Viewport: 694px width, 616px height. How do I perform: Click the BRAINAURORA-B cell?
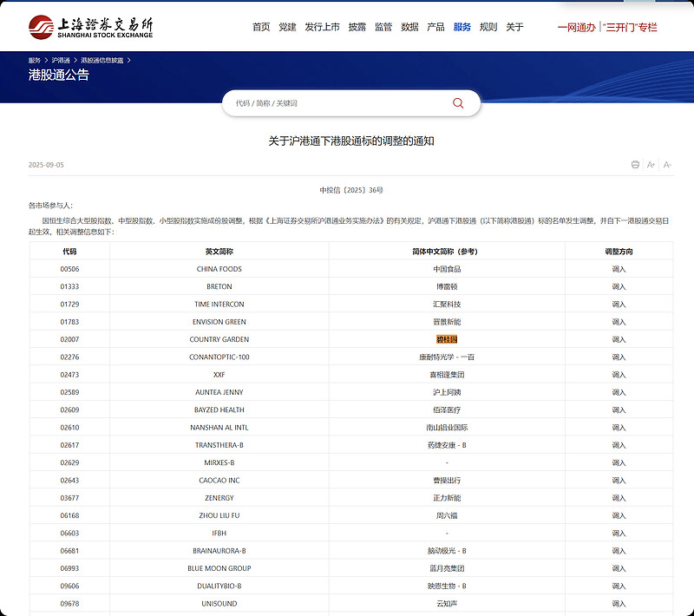(219, 551)
